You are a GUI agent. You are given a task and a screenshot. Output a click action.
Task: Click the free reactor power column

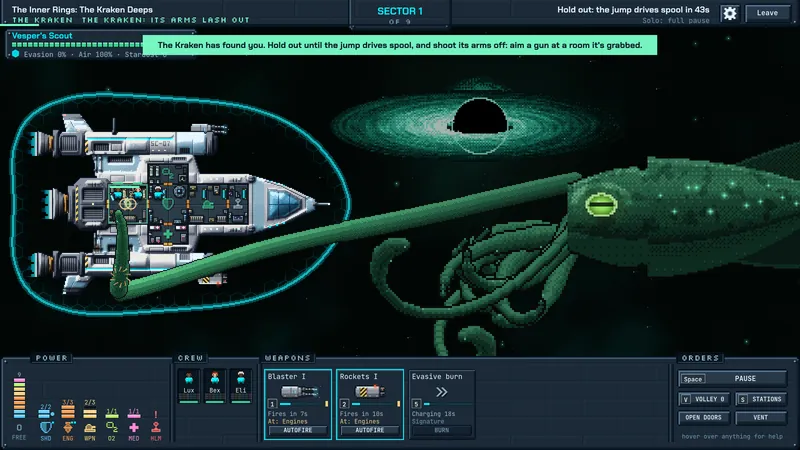click(x=19, y=398)
